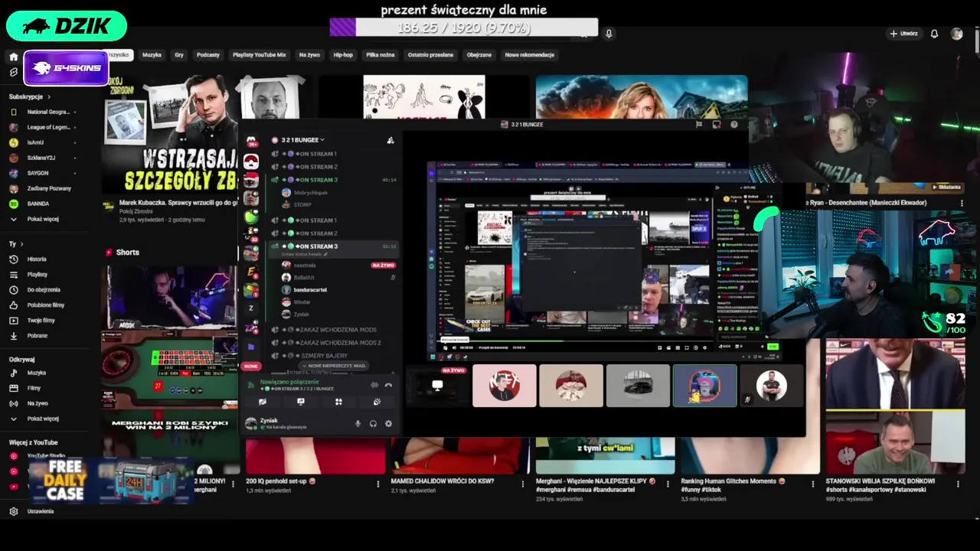The width and height of the screenshot is (980, 551).
Task: Disconnect from voice with hang-up icon
Action: (388, 385)
